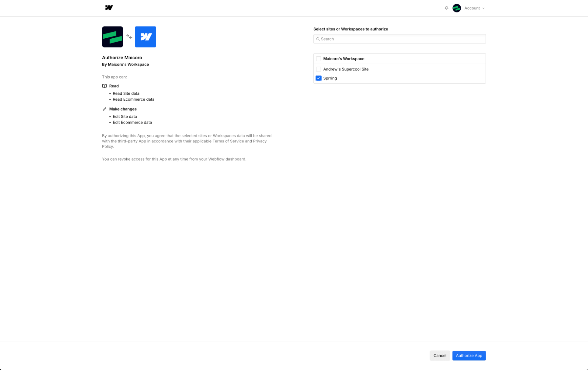Open the notifications bell
The width and height of the screenshot is (588, 370).
pos(447,8)
